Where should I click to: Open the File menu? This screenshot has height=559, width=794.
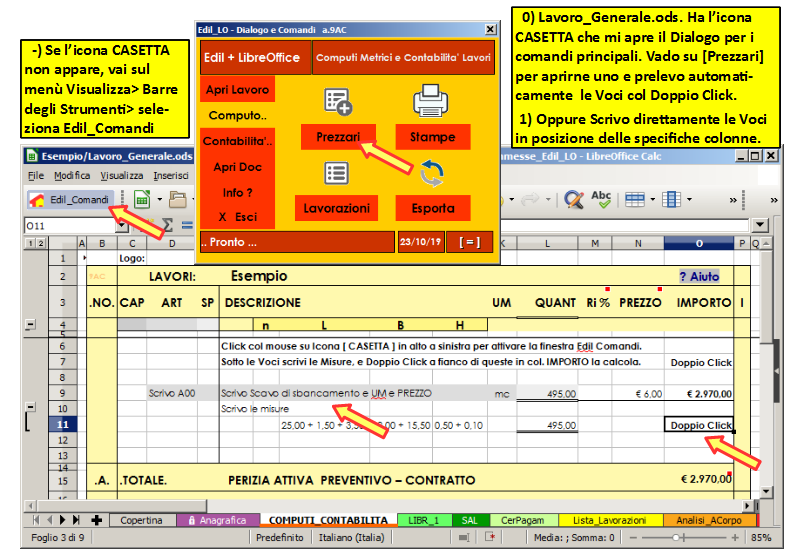tap(36, 175)
